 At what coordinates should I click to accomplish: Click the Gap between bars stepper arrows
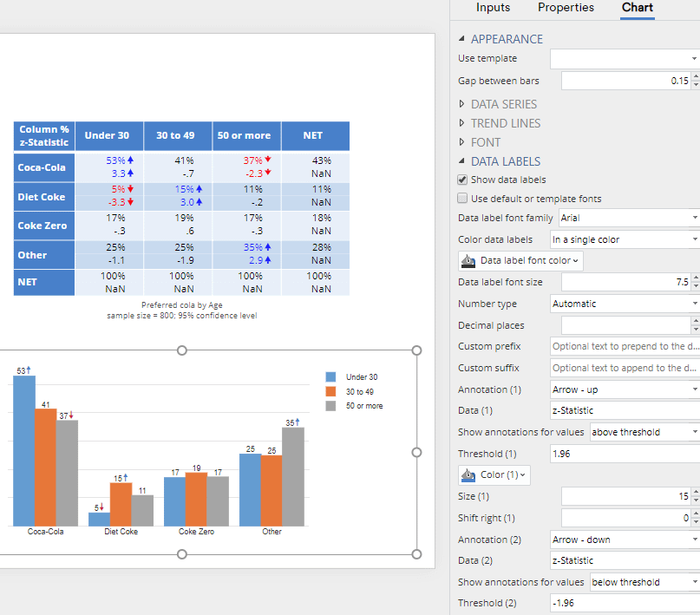(695, 81)
